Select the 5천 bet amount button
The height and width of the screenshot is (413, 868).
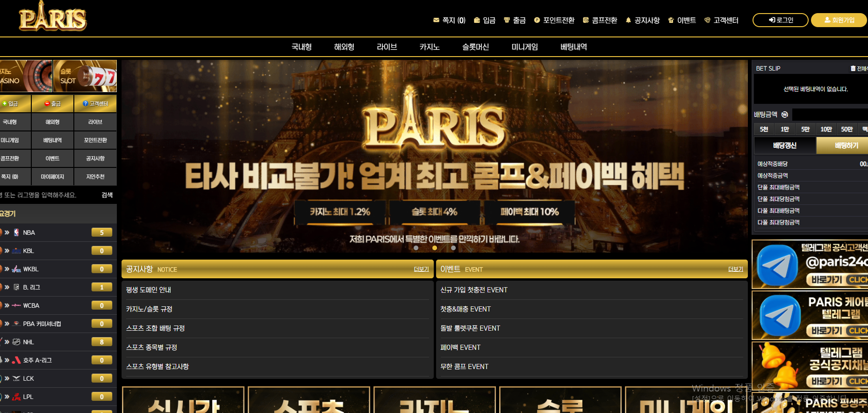point(764,129)
